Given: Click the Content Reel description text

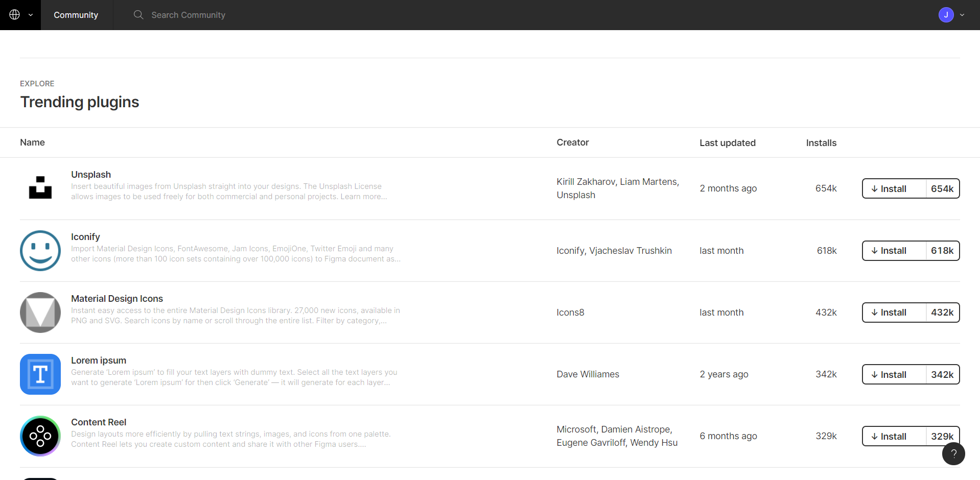Looking at the screenshot, I should (x=231, y=439).
